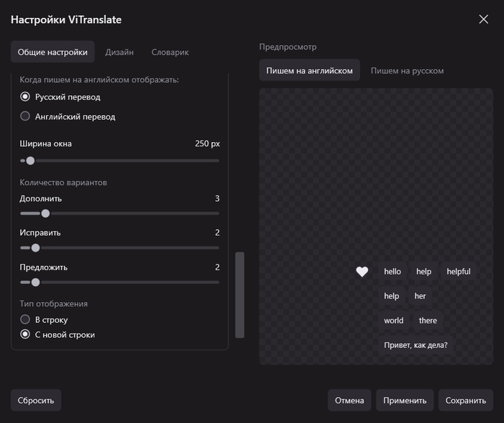
Task: Click the Дополнить slider handle
Action: click(45, 213)
